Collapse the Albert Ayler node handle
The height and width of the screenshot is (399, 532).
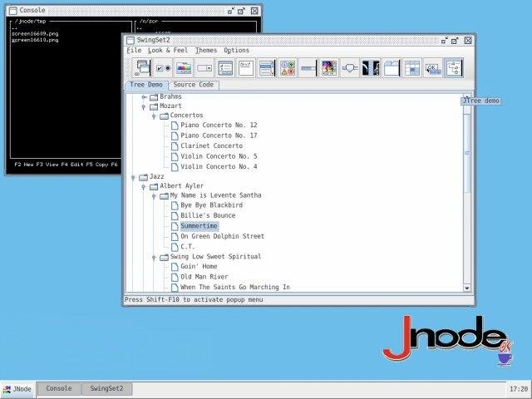pyautogui.click(x=144, y=187)
